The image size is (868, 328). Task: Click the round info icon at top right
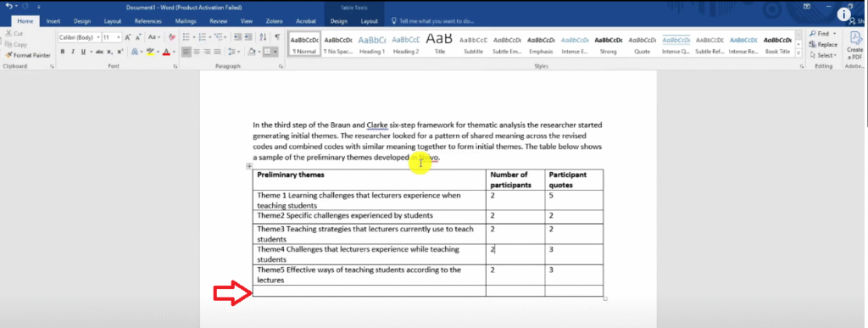[844, 15]
